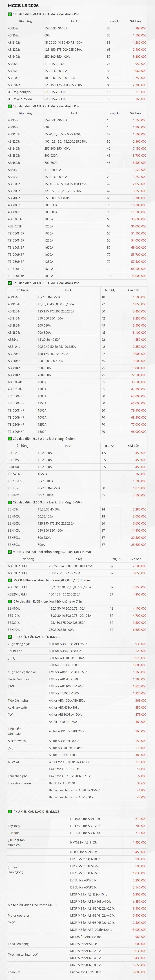Click the checkmark icon beside ELCB 4 cực heading

tap(10, 601)
